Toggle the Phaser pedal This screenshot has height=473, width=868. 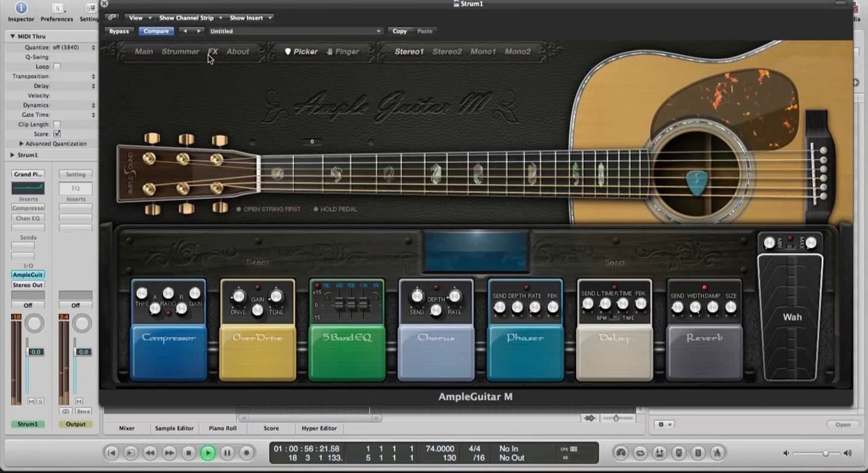click(x=525, y=352)
